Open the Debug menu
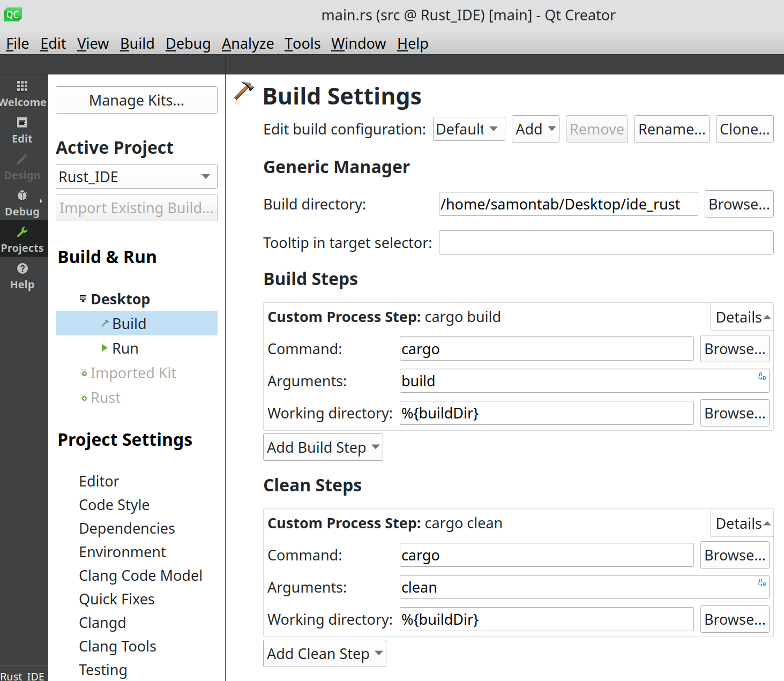The width and height of the screenshot is (784, 681). (188, 43)
